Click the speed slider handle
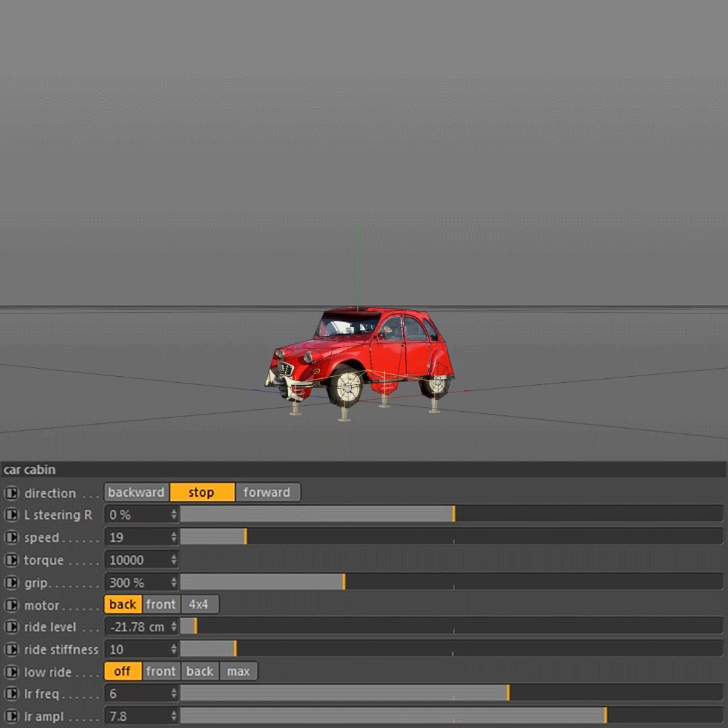 tap(245, 537)
